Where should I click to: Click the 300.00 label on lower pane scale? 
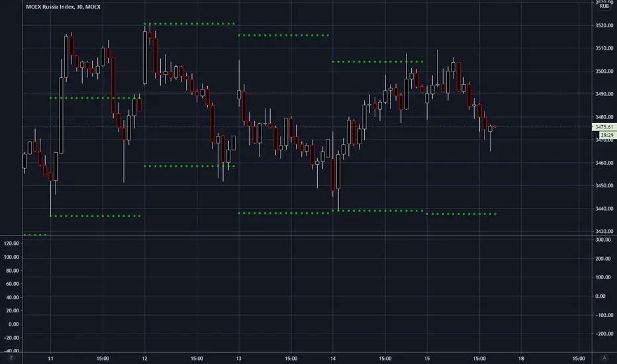click(x=603, y=240)
